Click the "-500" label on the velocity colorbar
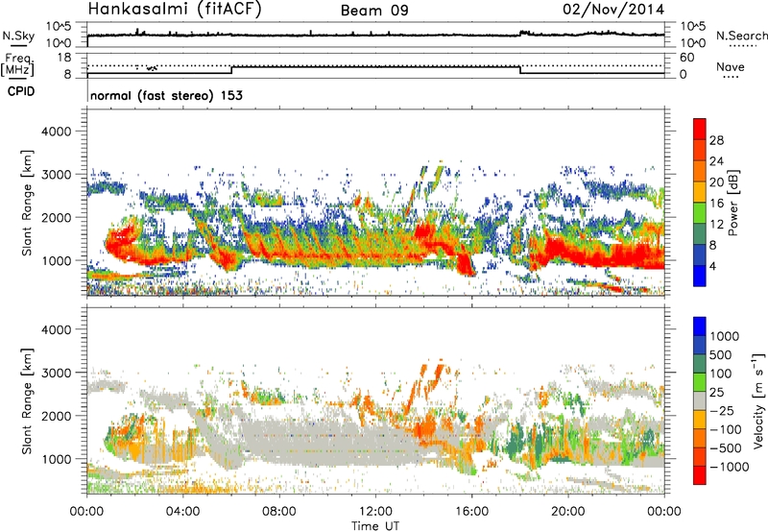768x532 pixels. pos(726,448)
